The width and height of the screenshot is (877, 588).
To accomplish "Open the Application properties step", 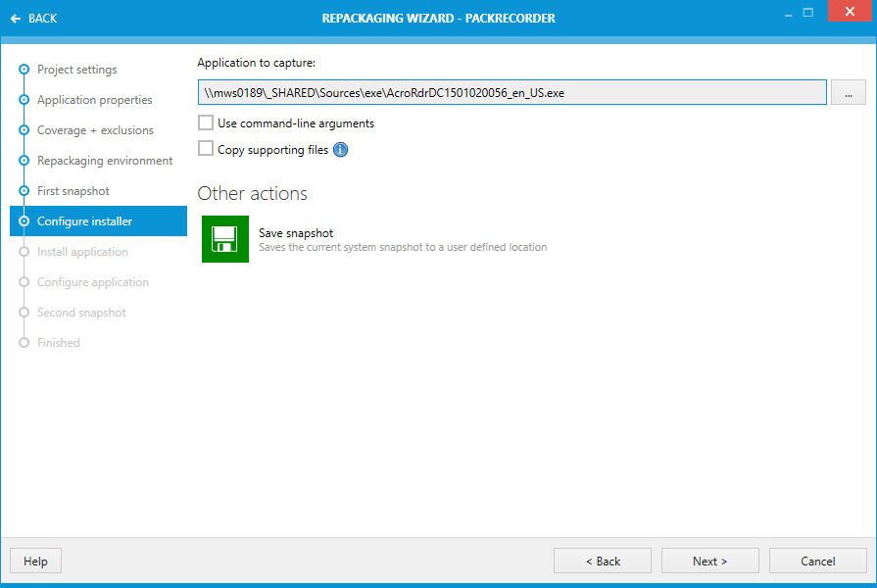I will (x=94, y=100).
